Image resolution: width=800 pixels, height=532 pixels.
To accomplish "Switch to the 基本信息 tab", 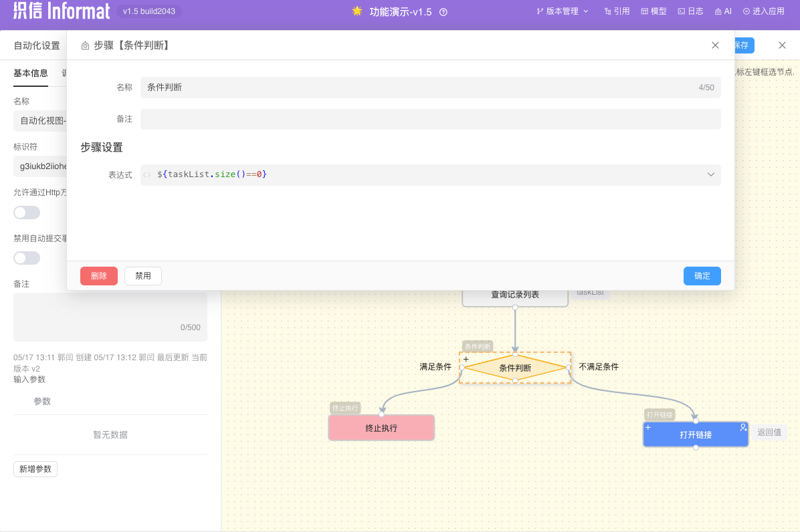I will pos(31,74).
